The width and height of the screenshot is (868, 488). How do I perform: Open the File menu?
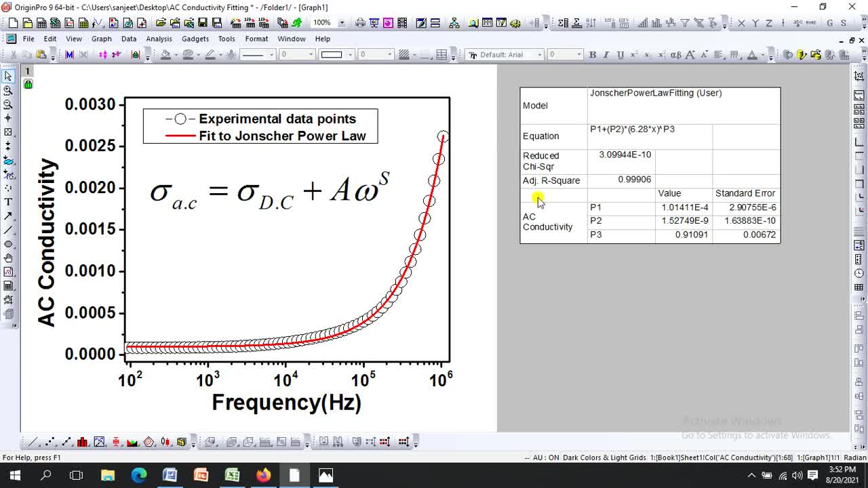pos(28,39)
